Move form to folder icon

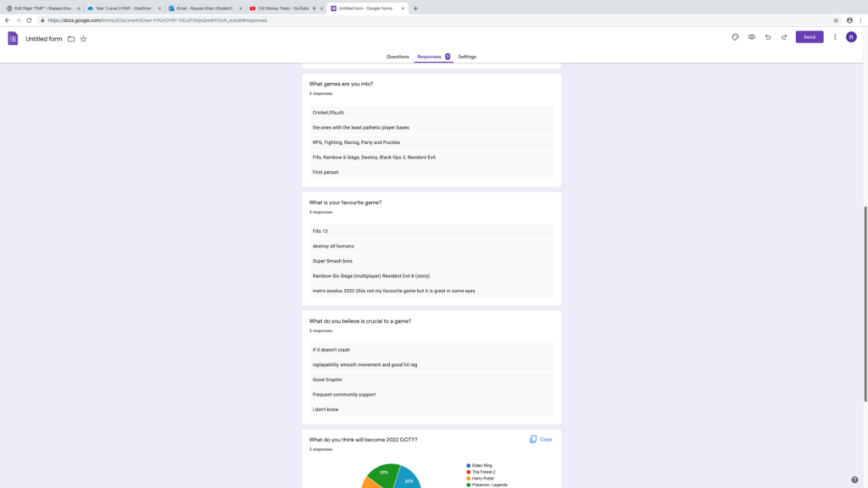point(71,39)
